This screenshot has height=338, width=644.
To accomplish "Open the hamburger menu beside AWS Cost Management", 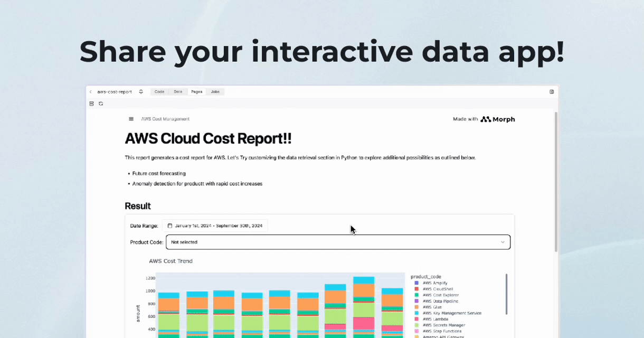I will click(131, 119).
